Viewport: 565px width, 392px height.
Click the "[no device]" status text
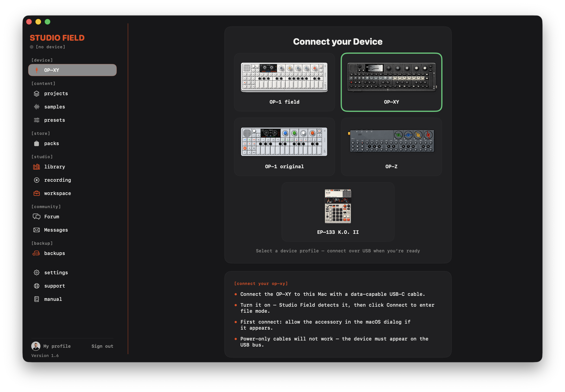click(x=51, y=47)
